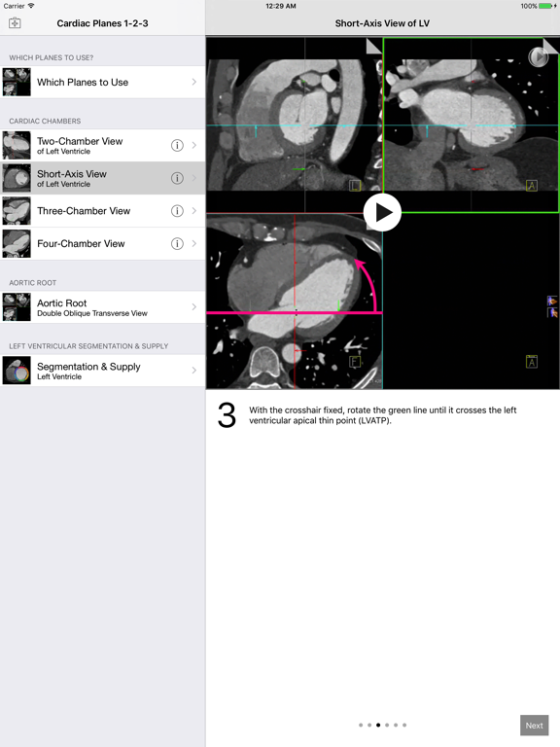The width and height of the screenshot is (560, 747).
Task: Tap the 'L' orientation marker in top-left pane
Action: [355, 186]
